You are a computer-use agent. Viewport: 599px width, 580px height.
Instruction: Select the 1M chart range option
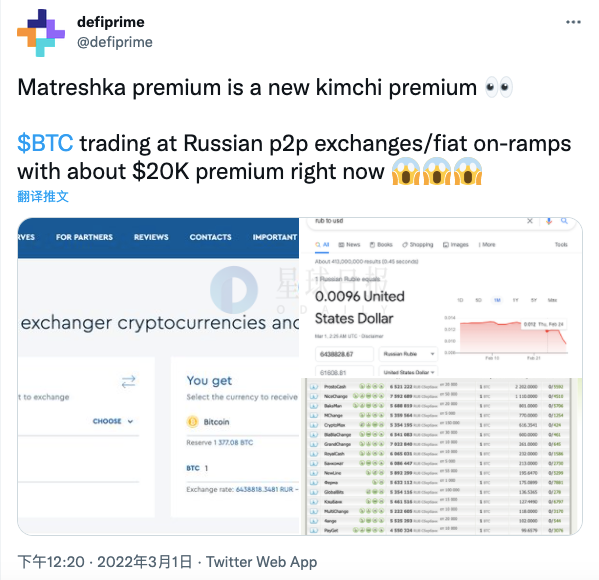(x=497, y=300)
